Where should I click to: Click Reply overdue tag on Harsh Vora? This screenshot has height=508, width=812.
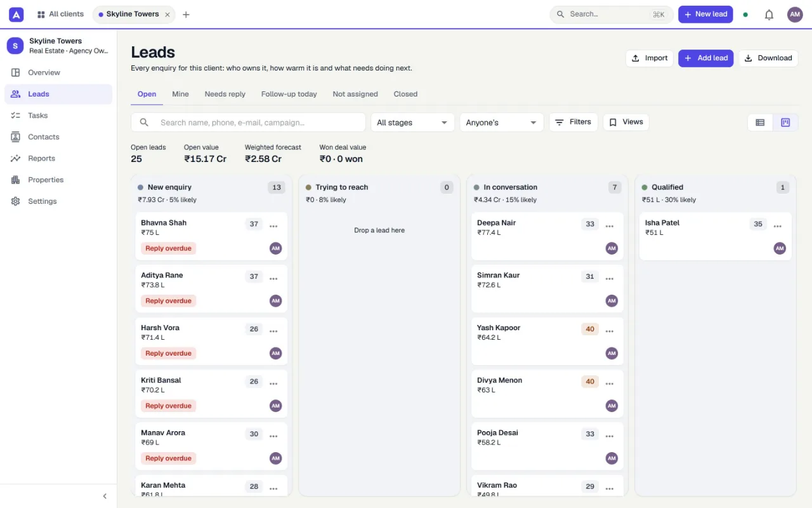(168, 354)
